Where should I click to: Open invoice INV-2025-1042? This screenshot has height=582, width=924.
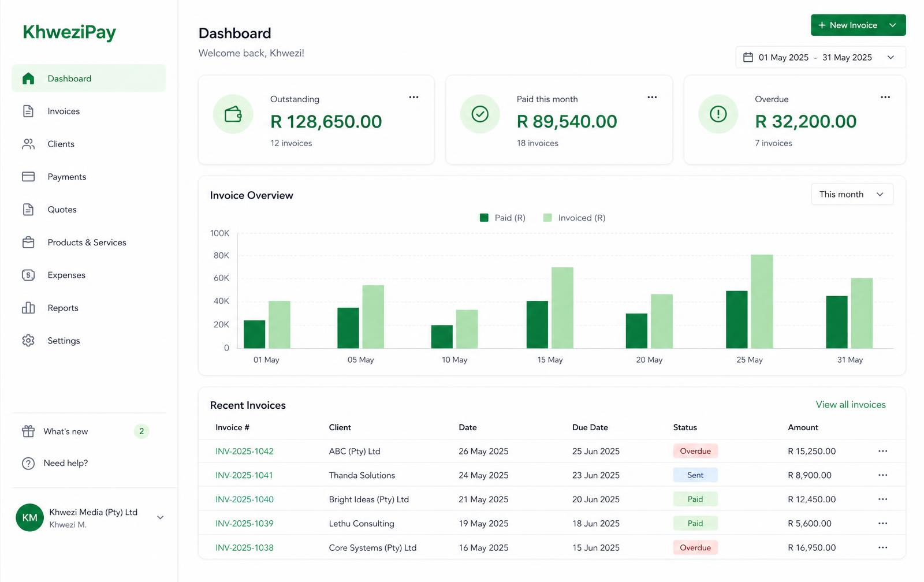click(x=244, y=451)
